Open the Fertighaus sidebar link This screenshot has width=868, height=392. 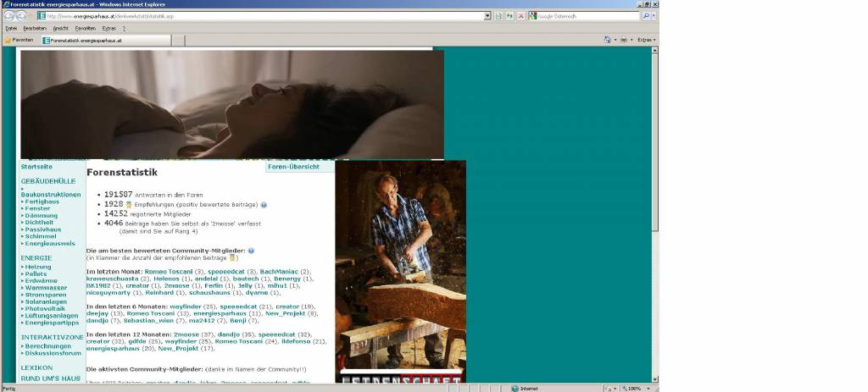pos(42,202)
